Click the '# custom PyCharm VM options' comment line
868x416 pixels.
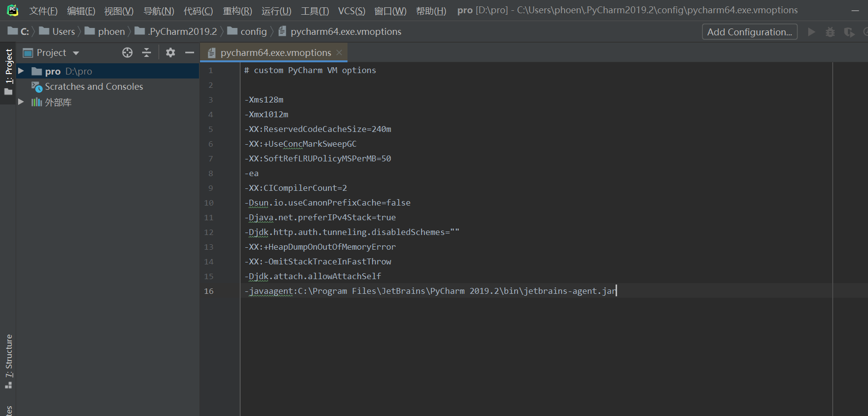(x=310, y=70)
